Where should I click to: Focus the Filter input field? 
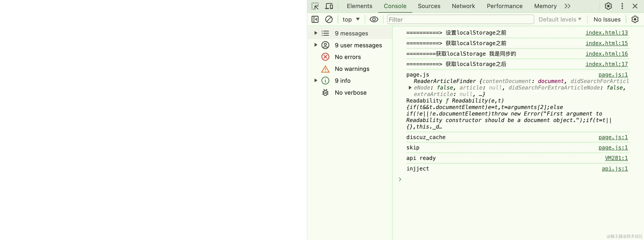(460, 19)
